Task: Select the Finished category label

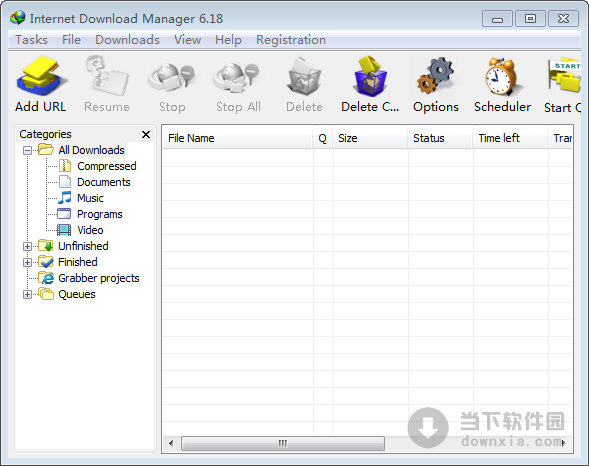Action: pos(78,262)
